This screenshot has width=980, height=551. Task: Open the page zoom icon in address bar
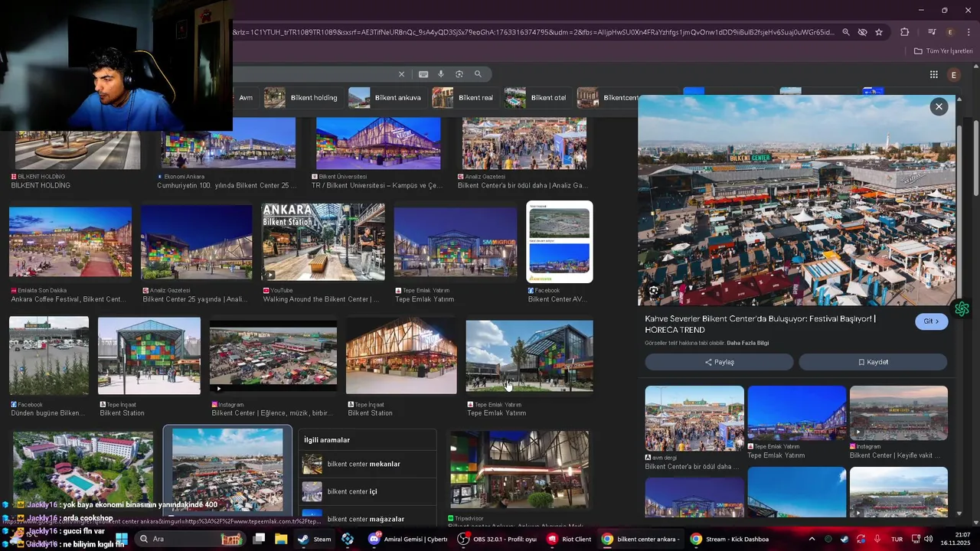846,32
